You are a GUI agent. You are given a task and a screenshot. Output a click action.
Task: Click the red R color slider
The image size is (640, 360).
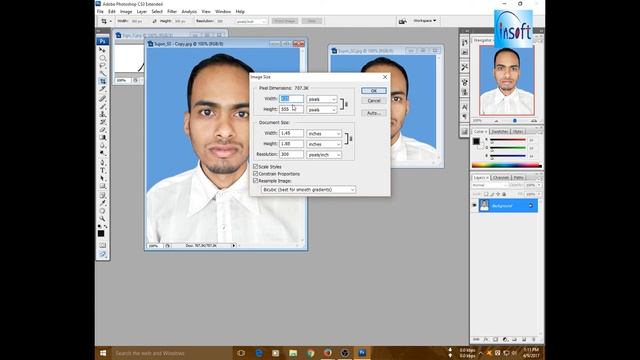point(508,140)
